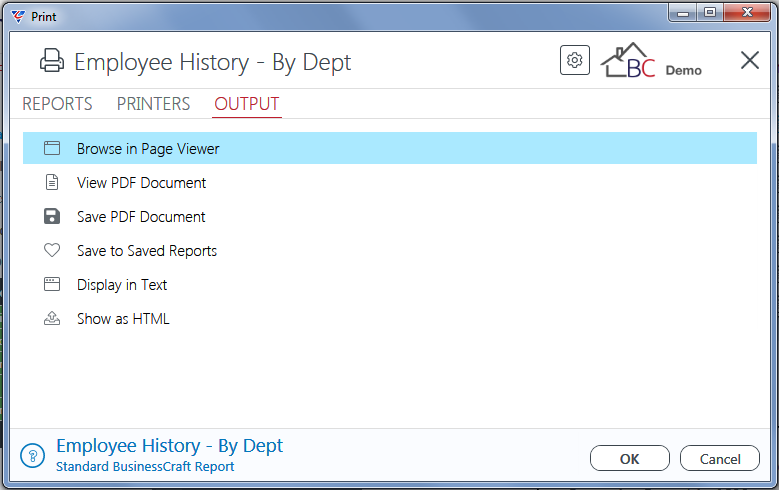Open the settings gear icon
The height and width of the screenshot is (490, 779).
tap(575, 60)
